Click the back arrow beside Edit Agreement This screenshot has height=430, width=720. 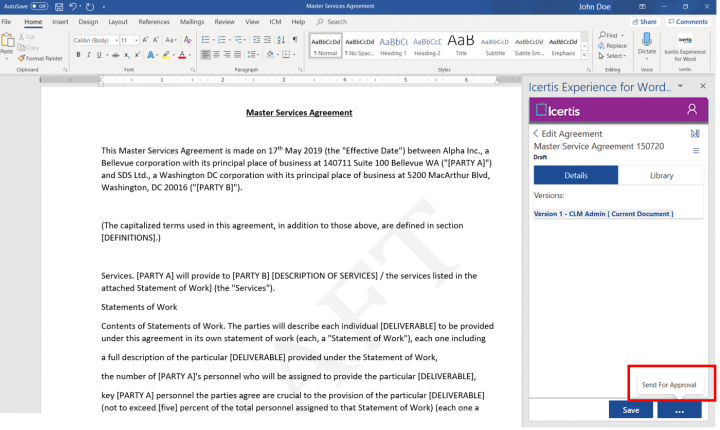pos(536,133)
